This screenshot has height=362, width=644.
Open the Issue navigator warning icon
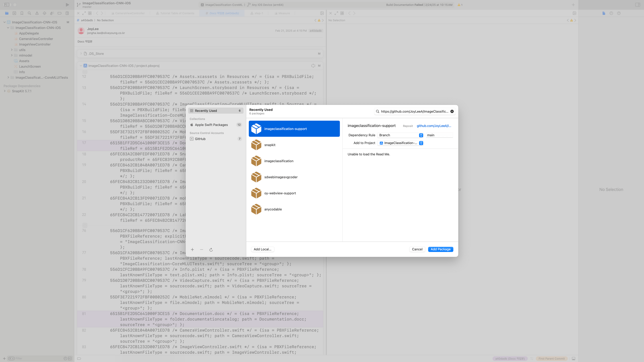37,13
